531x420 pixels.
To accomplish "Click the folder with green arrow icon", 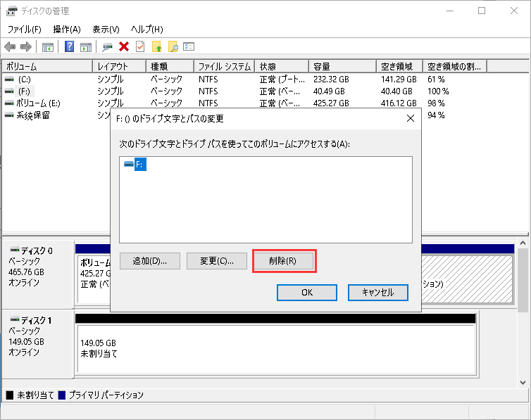I will (x=157, y=46).
